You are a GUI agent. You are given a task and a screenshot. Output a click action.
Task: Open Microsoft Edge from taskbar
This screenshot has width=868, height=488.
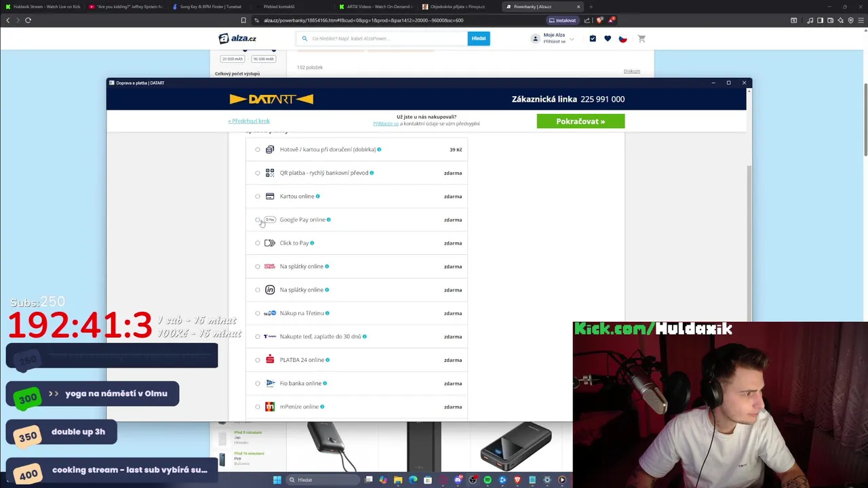tap(413, 480)
